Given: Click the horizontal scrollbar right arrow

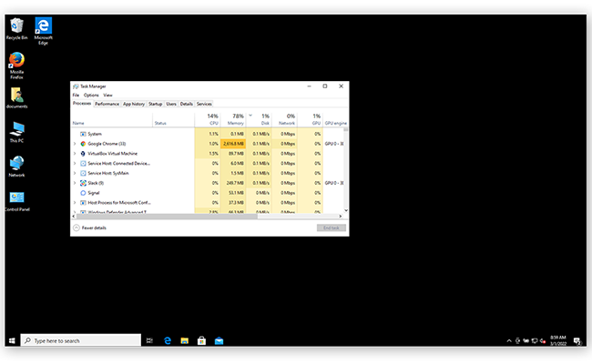Looking at the screenshot, I should point(341,217).
